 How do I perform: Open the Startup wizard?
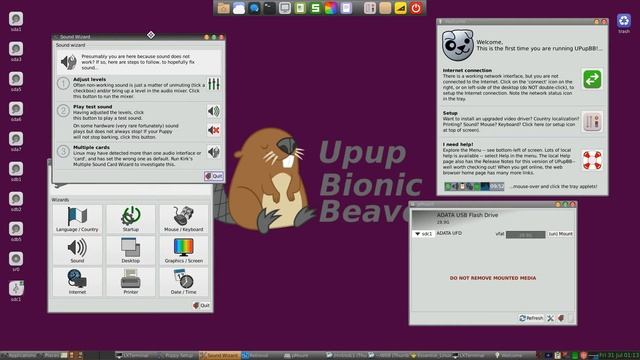[x=131, y=219]
